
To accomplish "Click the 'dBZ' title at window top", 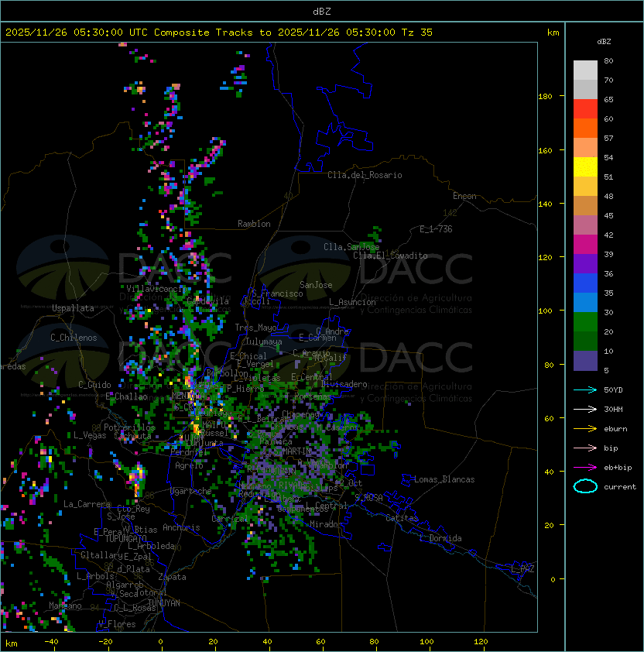I will [322, 11].
